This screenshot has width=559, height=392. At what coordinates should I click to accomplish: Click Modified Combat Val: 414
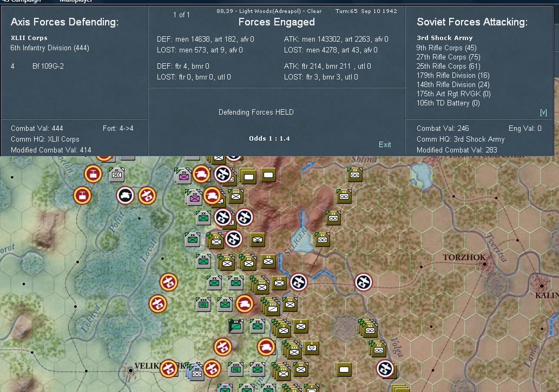tap(51, 150)
